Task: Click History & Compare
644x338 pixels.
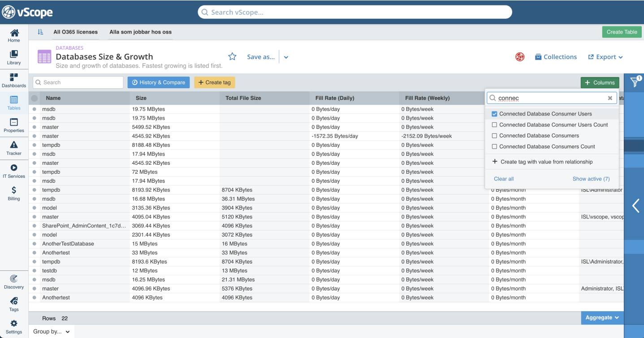Action: (x=159, y=82)
